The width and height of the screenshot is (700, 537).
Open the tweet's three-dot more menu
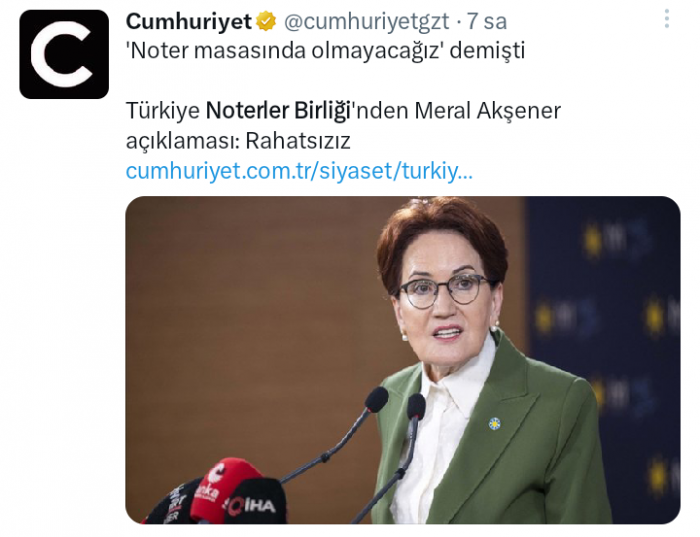tap(667, 19)
